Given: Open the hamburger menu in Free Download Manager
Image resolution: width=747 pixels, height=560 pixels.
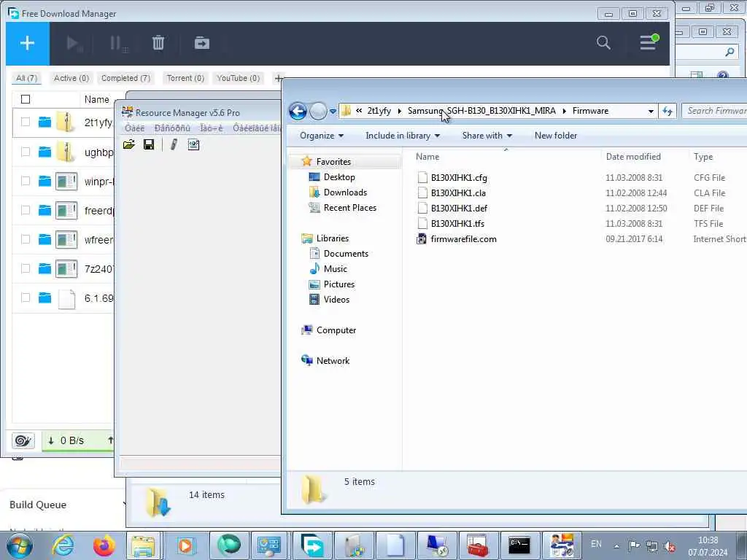Looking at the screenshot, I should (648, 43).
